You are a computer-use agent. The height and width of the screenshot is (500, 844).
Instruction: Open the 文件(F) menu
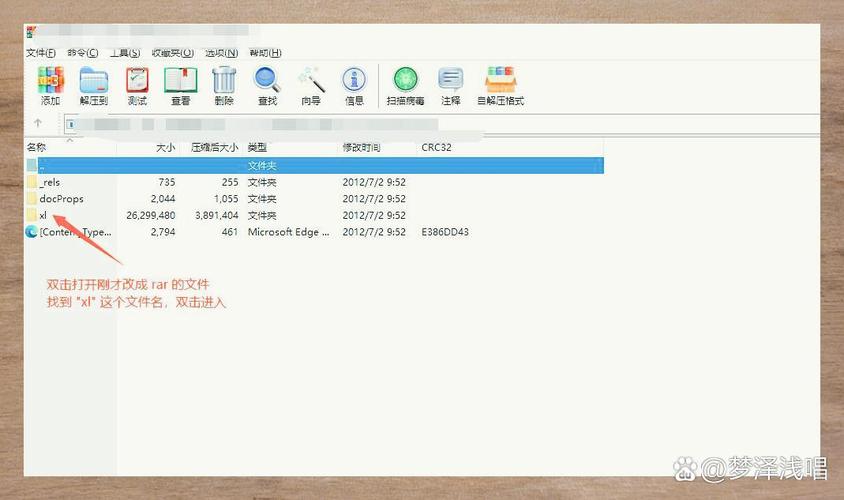pyautogui.click(x=41, y=53)
